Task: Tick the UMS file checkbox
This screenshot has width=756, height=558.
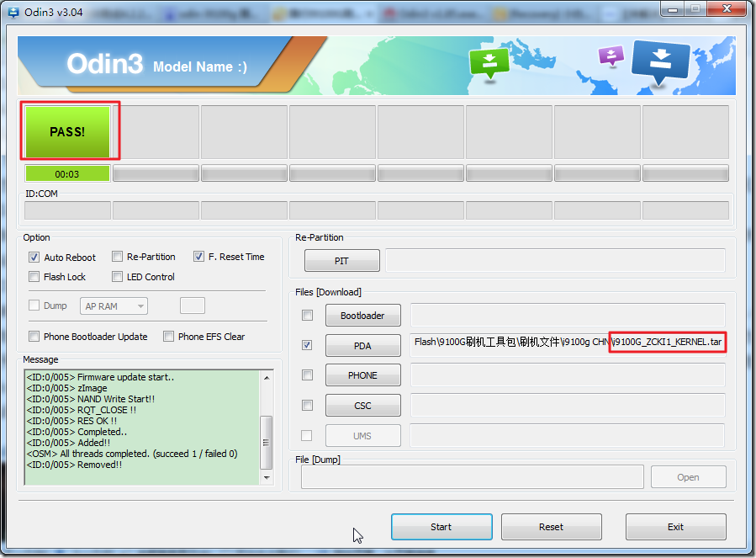Action: point(306,435)
